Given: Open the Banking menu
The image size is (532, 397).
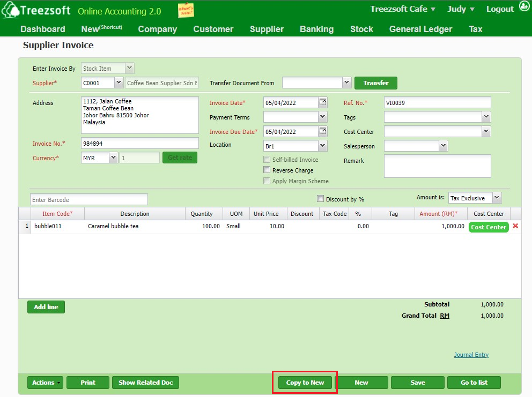Looking at the screenshot, I should (316, 29).
